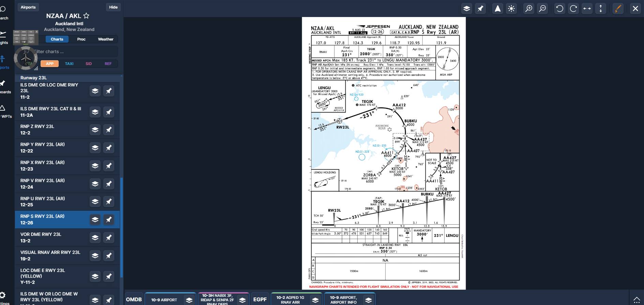Close the chart viewer
The height and width of the screenshot is (305, 644).
pos(635,9)
